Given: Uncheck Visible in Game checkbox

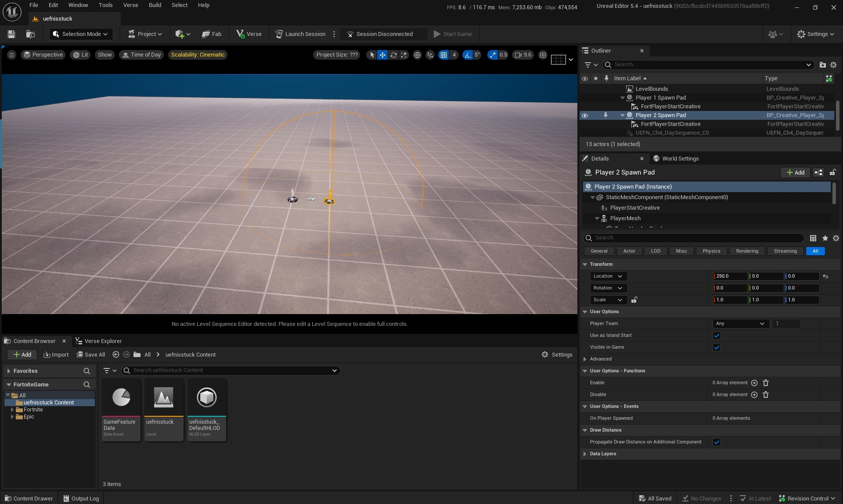Looking at the screenshot, I should click(x=717, y=347).
